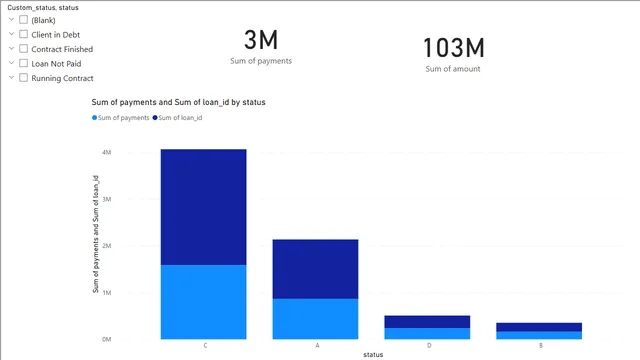Viewport: 640px width, 360px height.
Task: Click the x-axis label A
Action: click(x=317, y=345)
